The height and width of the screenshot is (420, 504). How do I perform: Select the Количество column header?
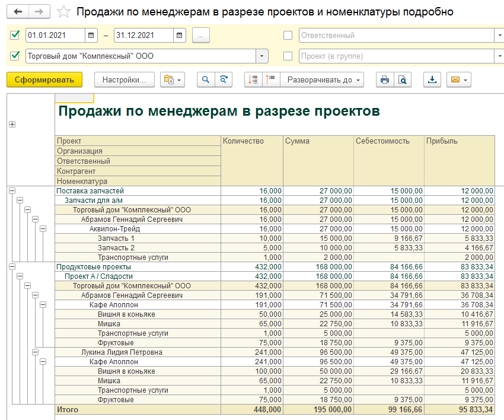[252, 161]
